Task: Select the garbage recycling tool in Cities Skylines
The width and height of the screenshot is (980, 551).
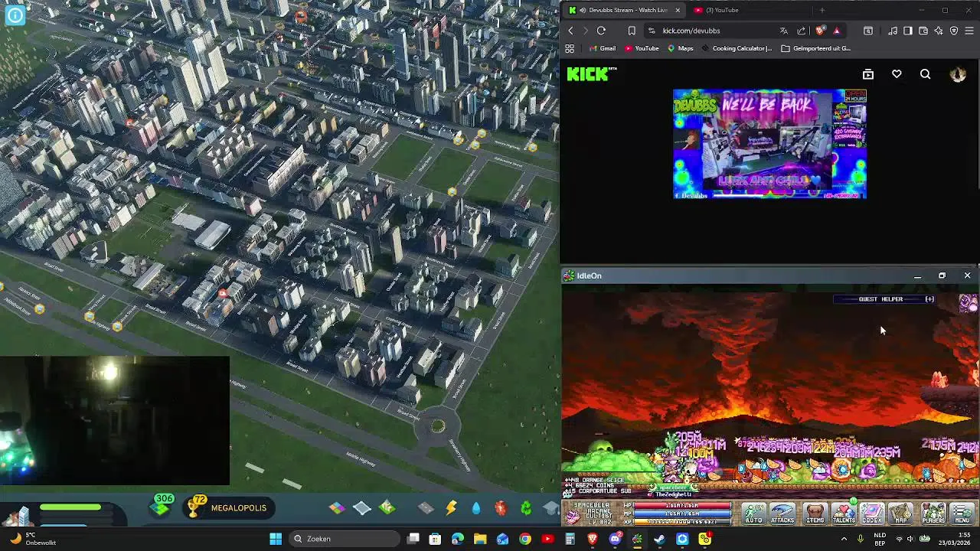Action: (x=526, y=507)
